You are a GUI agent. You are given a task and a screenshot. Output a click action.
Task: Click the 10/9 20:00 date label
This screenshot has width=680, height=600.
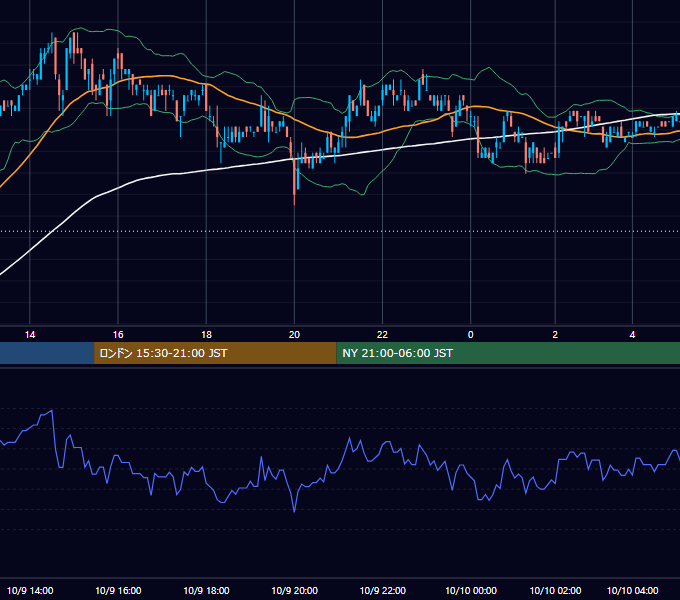[x=294, y=590]
